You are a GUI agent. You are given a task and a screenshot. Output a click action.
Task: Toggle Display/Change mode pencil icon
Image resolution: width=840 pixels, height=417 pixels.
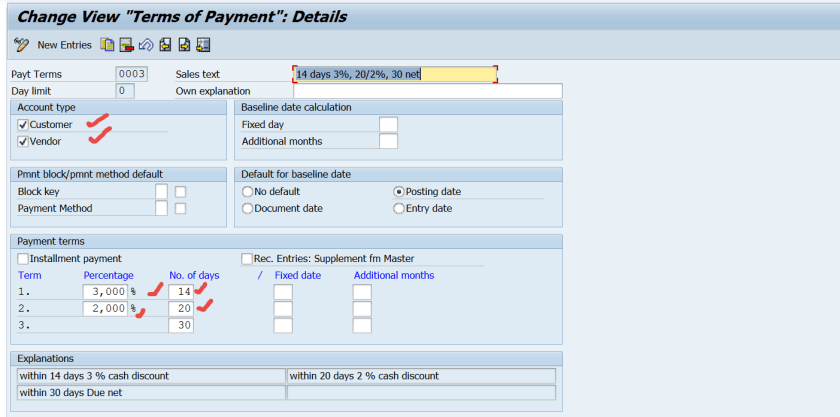(x=21, y=45)
